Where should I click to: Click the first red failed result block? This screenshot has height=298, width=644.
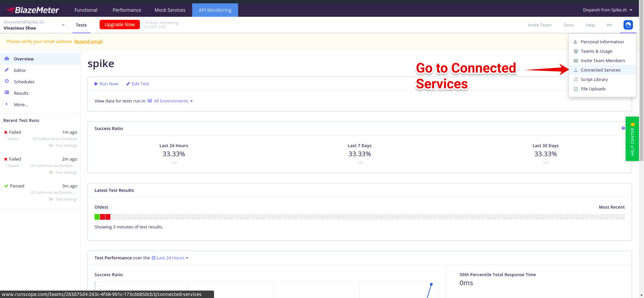click(x=102, y=217)
